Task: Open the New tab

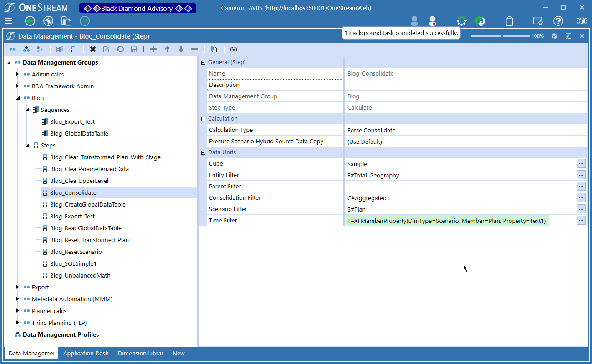Action: [x=179, y=353]
